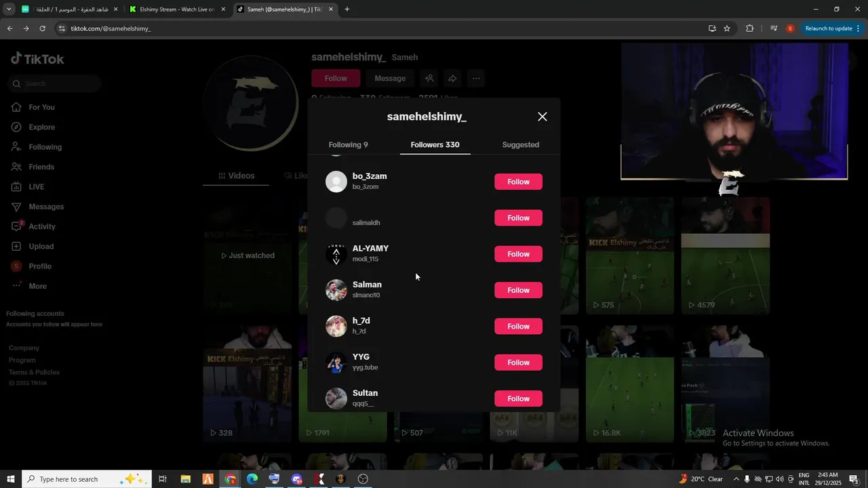Follow AL-YAMY modi_115
Viewport: 868px width, 488px height.
tap(518, 254)
